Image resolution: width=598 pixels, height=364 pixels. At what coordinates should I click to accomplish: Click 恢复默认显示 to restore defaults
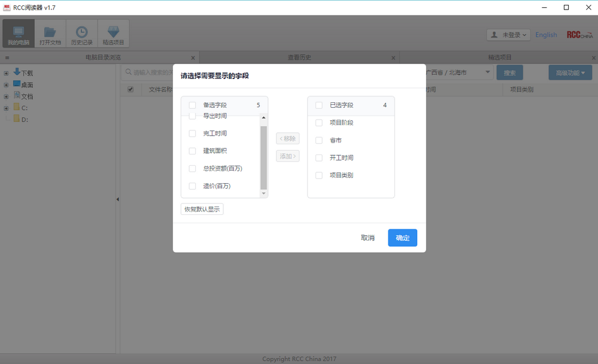pyautogui.click(x=202, y=210)
